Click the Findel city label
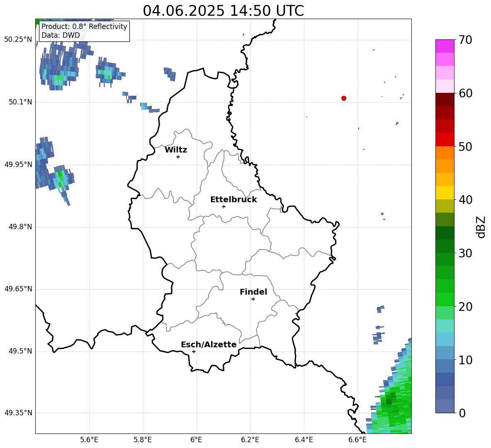 [x=253, y=292]
